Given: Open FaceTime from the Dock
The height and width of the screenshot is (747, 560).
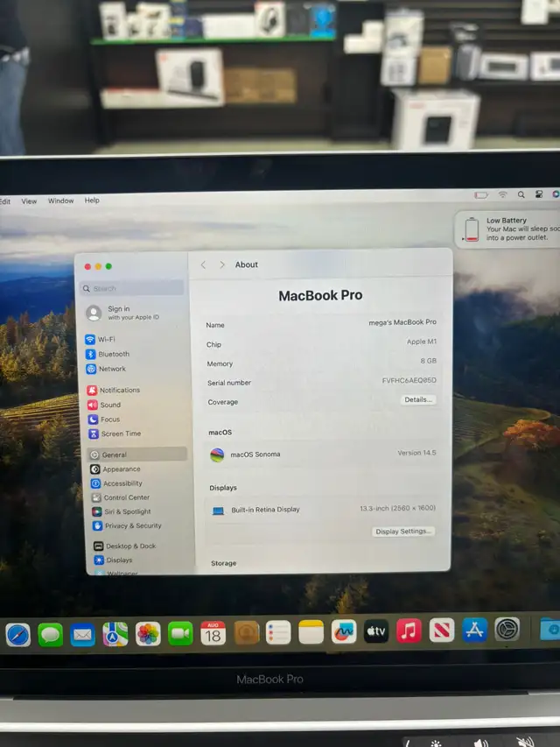Looking at the screenshot, I should (180, 634).
